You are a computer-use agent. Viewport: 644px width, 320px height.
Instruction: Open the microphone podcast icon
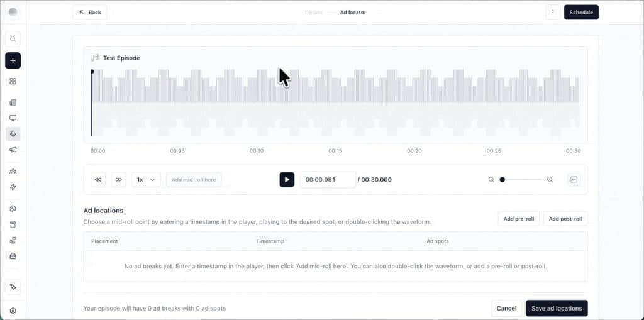tap(13, 134)
